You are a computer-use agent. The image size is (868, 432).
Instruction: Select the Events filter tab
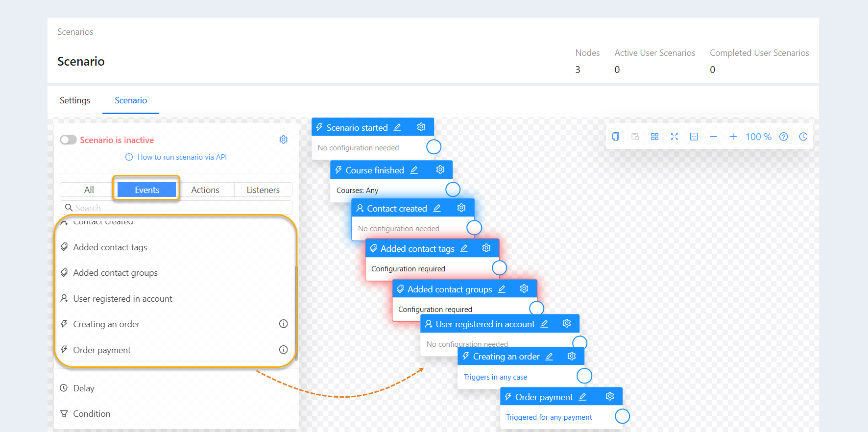coord(147,190)
